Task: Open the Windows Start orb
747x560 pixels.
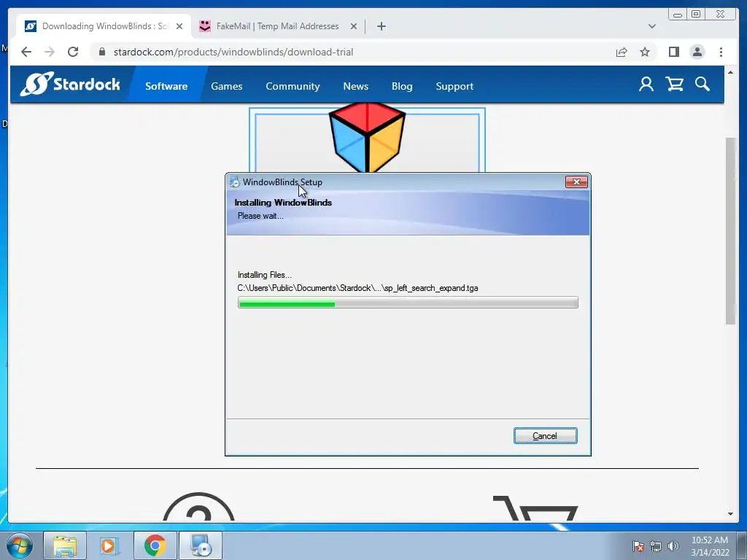Action: [x=19, y=545]
